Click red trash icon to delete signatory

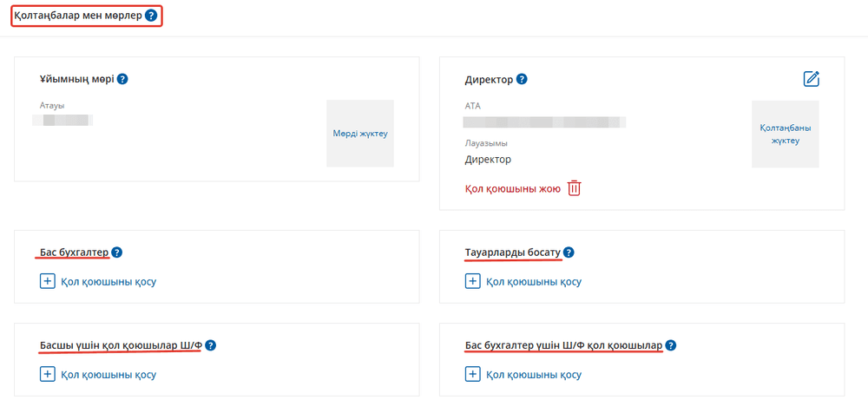point(574,187)
